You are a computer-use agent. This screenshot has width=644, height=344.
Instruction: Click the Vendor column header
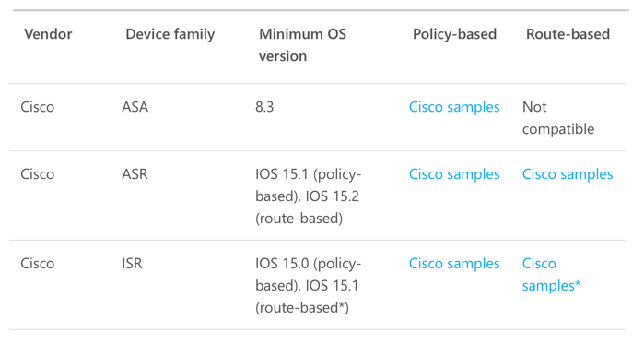coord(48,34)
